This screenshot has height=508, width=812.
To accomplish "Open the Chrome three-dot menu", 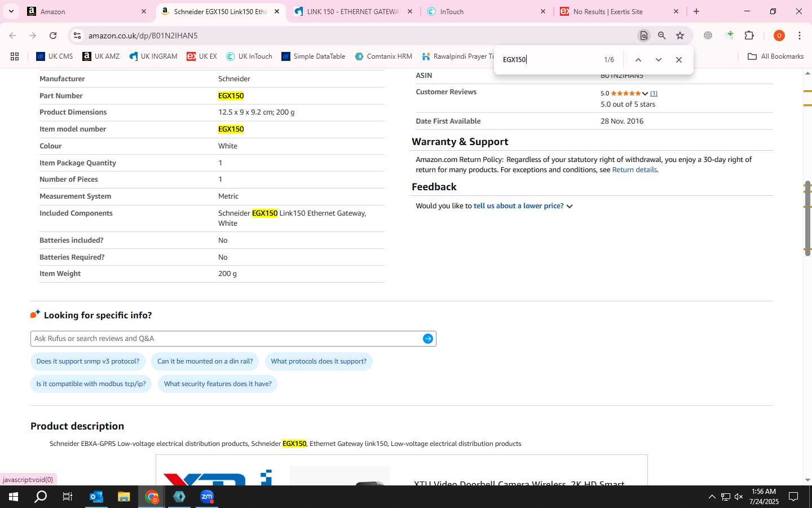I will click(800, 36).
